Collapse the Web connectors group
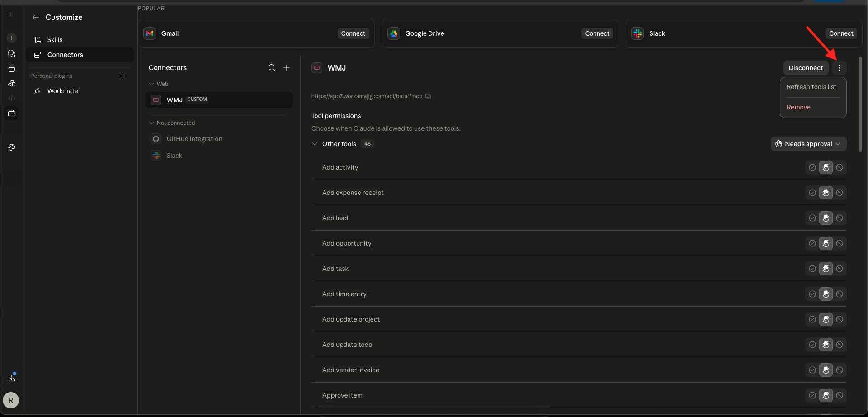 151,84
